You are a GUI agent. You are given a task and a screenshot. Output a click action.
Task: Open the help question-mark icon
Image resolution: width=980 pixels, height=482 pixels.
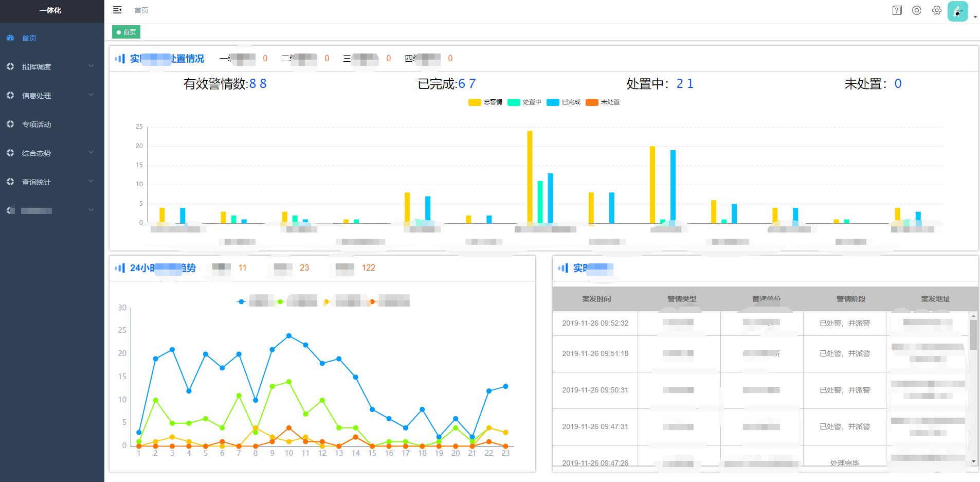[897, 10]
